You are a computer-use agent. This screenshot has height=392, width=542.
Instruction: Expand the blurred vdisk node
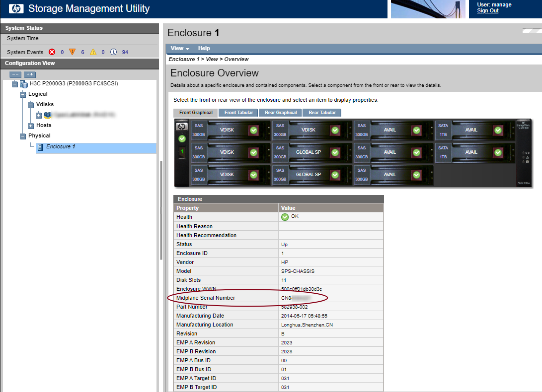(39, 115)
